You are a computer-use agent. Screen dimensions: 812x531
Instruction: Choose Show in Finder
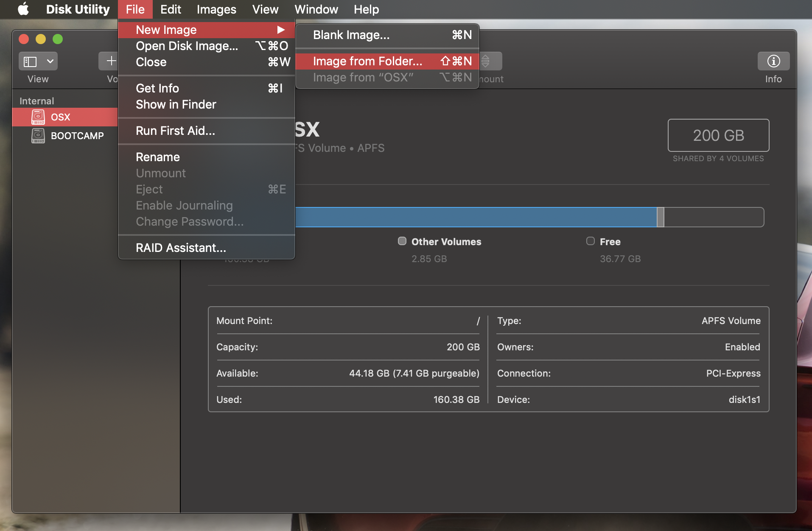206,104
